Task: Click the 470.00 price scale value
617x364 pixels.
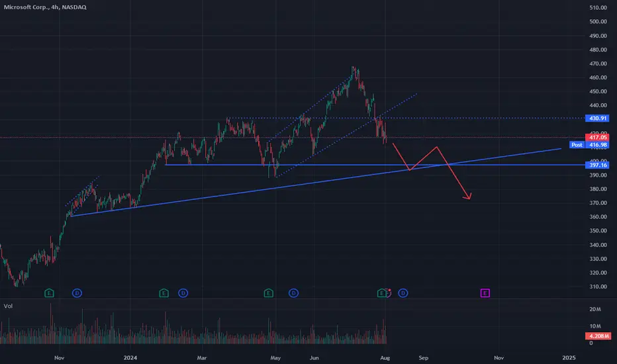Action: click(598, 64)
